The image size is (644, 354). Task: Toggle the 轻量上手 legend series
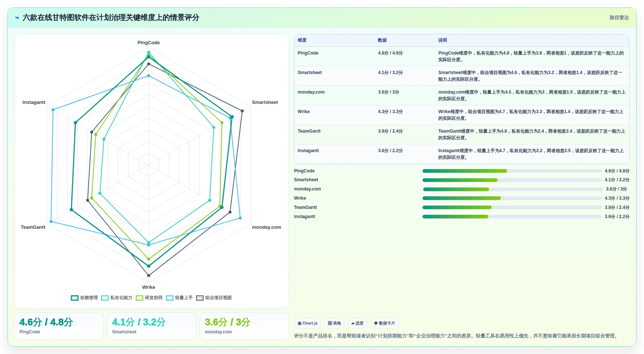click(x=179, y=298)
